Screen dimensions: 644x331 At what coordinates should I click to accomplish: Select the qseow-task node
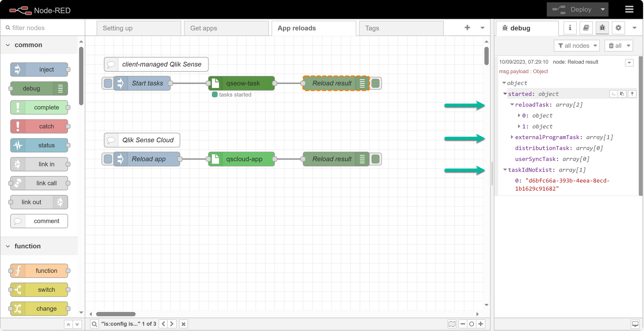(241, 83)
